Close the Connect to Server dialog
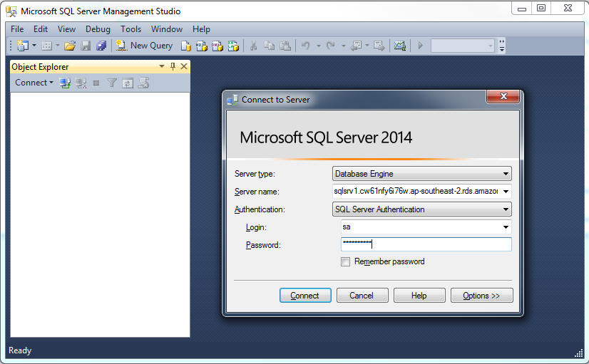The width and height of the screenshot is (589, 364). point(503,96)
